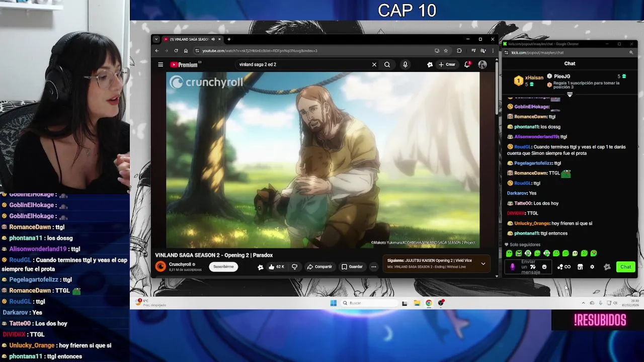Viewport: 644px width, 362px height.
Task: Open Chrome extensions puzzle icon
Action: [x=459, y=50]
